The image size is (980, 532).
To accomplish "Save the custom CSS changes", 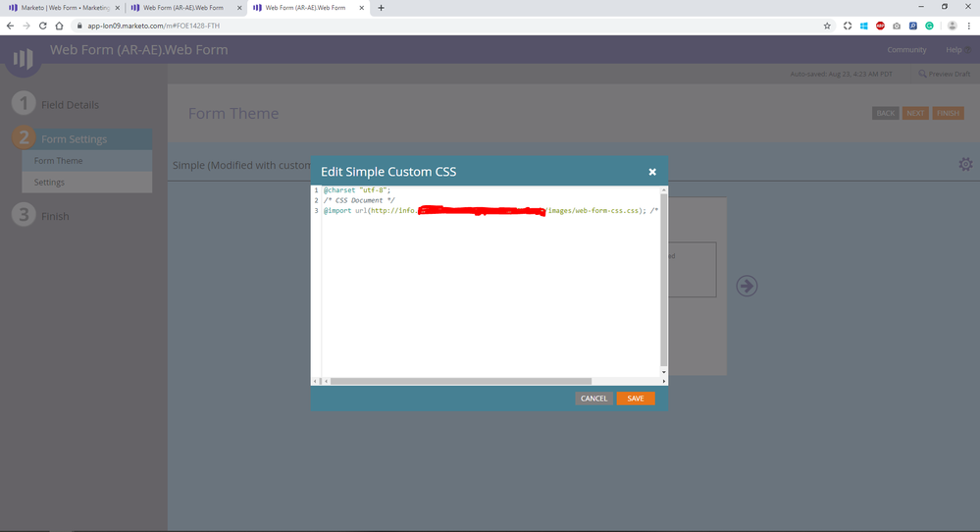I will (635, 399).
